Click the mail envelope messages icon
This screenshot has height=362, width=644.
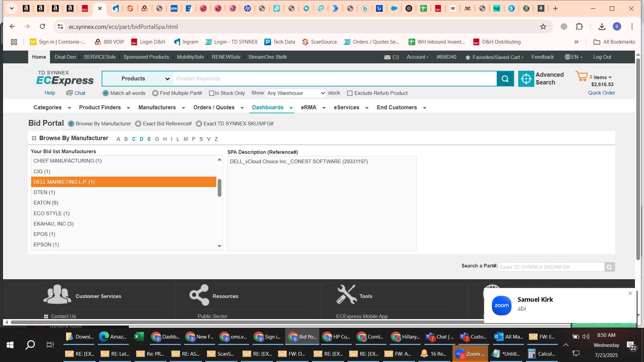tap(387, 57)
